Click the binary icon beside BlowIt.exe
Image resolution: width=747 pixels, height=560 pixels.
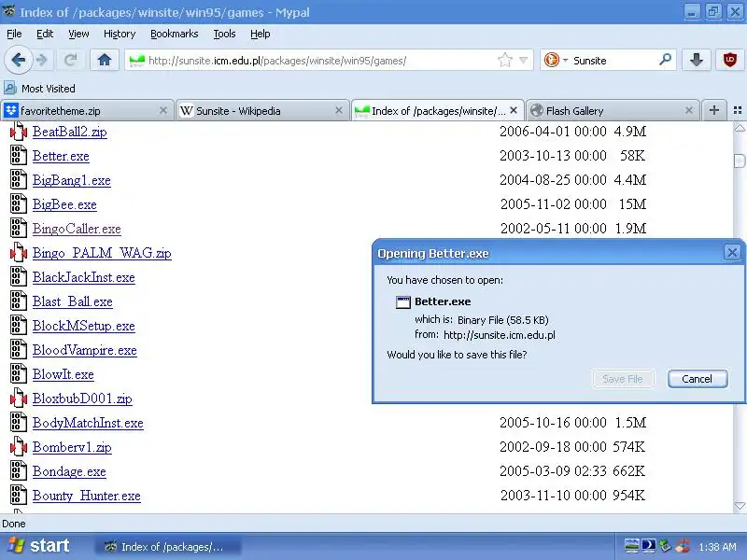(18, 374)
